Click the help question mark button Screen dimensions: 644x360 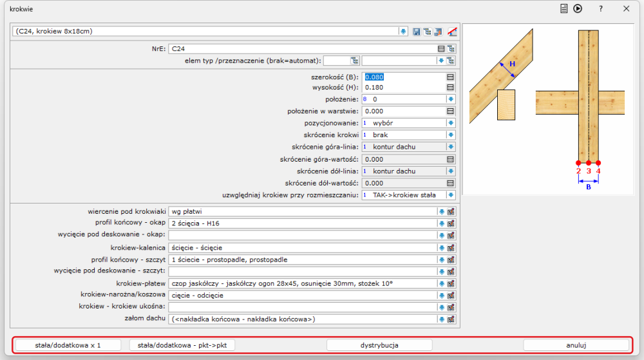[600, 9]
